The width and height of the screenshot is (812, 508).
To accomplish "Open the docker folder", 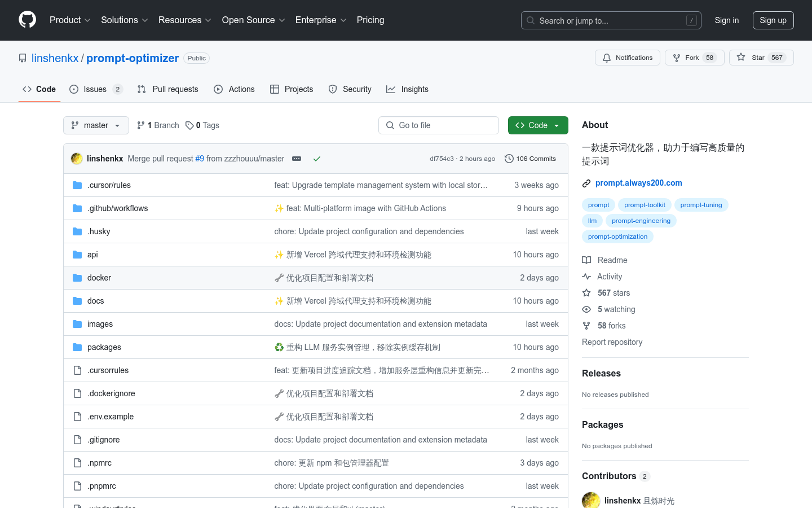I will click(x=99, y=278).
